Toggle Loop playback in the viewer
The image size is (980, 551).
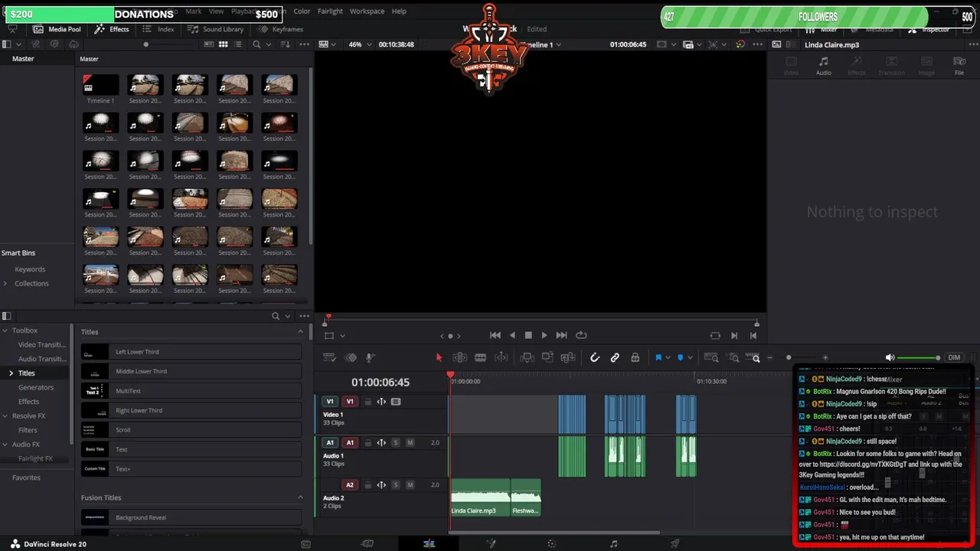pyautogui.click(x=581, y=335)
